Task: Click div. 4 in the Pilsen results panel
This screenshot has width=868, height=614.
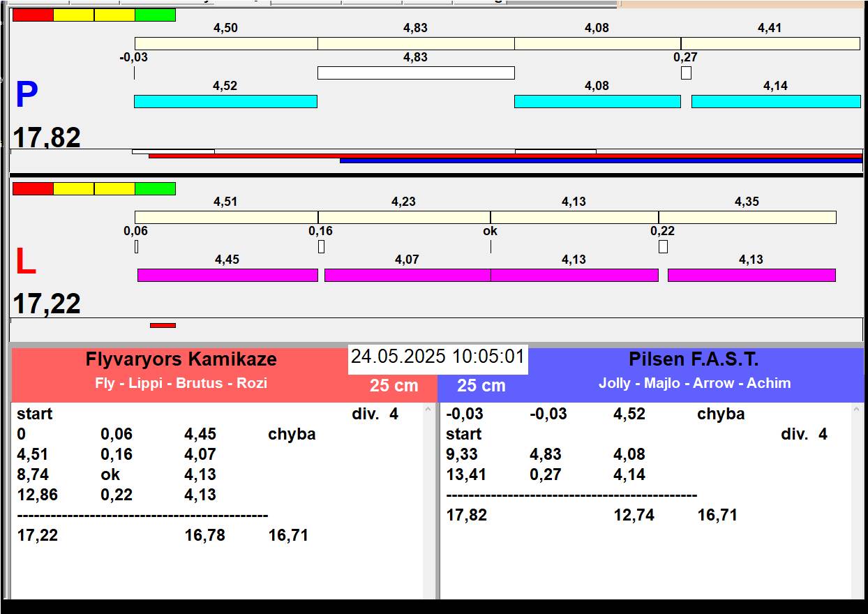Action: pyautogui.click(x=804, y=434)
